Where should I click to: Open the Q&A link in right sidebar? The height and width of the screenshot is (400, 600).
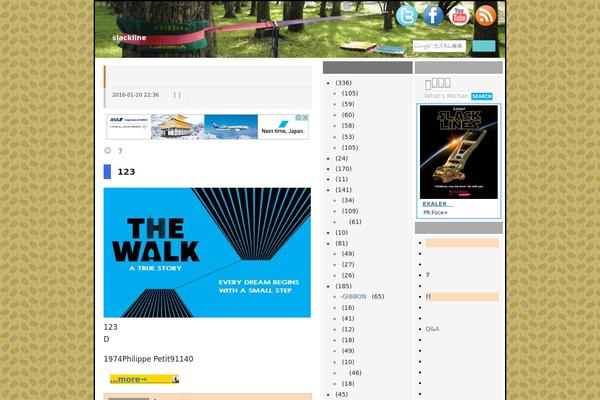(432, 329)
